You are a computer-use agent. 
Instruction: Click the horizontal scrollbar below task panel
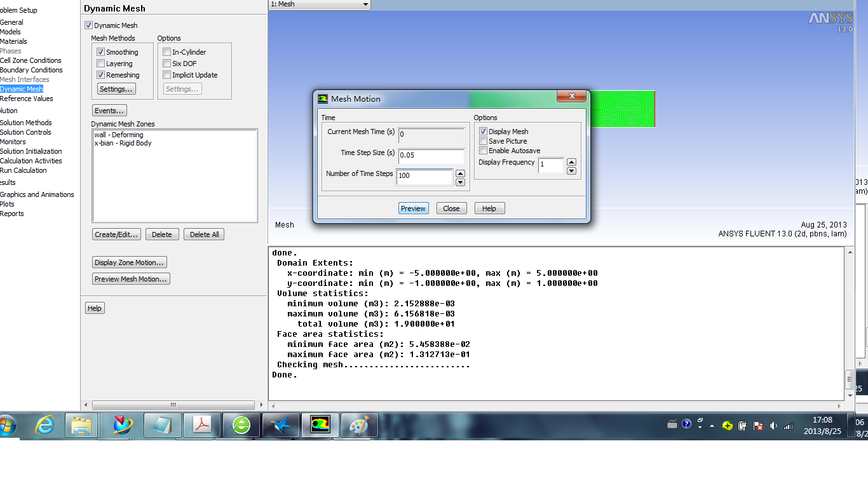[x=172, y=405]
